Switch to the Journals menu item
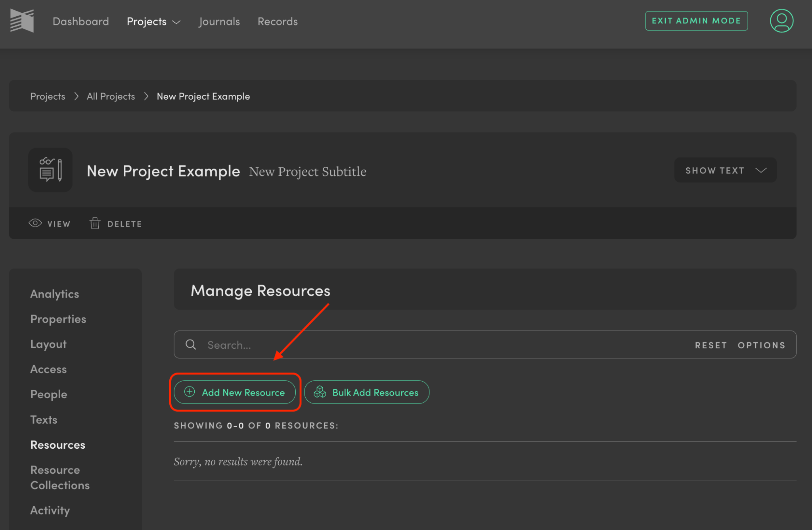The width and height of the screenshot is (812, 530). (219, 21)
